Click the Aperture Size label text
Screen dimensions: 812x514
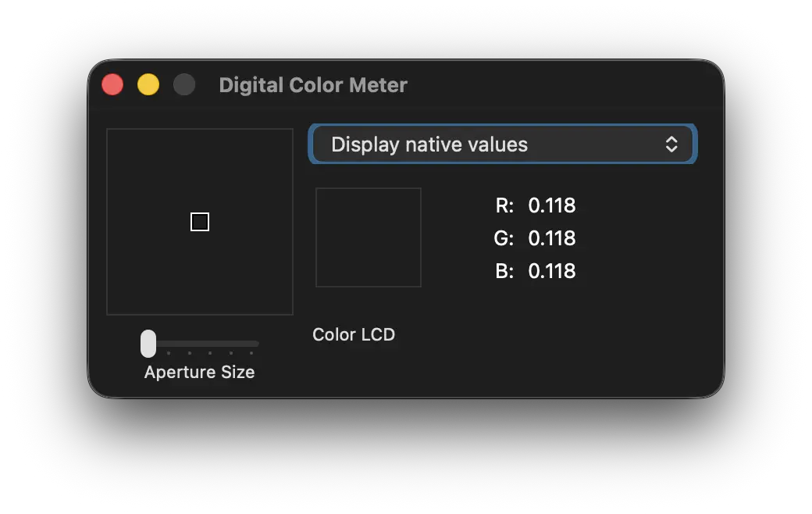199,372
